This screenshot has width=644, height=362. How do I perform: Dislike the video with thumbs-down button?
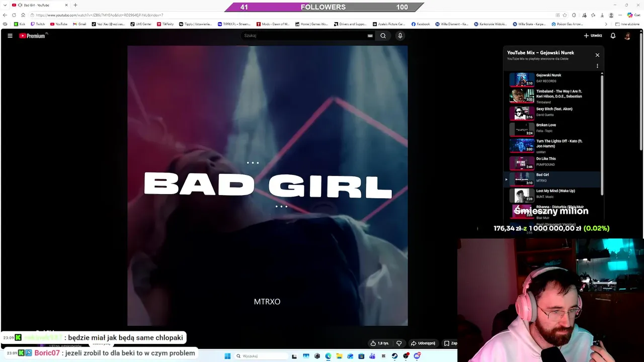[x=399, y=343]
